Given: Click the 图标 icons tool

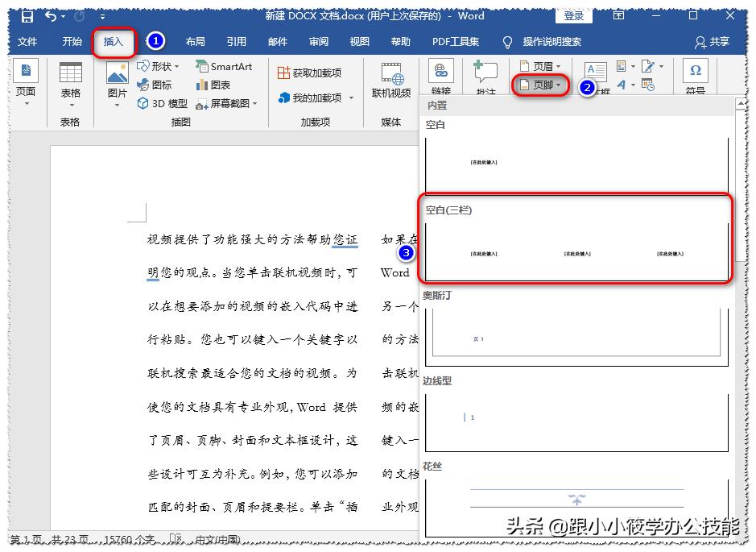Looking at the screenshot, I should [x=159, y=85].
